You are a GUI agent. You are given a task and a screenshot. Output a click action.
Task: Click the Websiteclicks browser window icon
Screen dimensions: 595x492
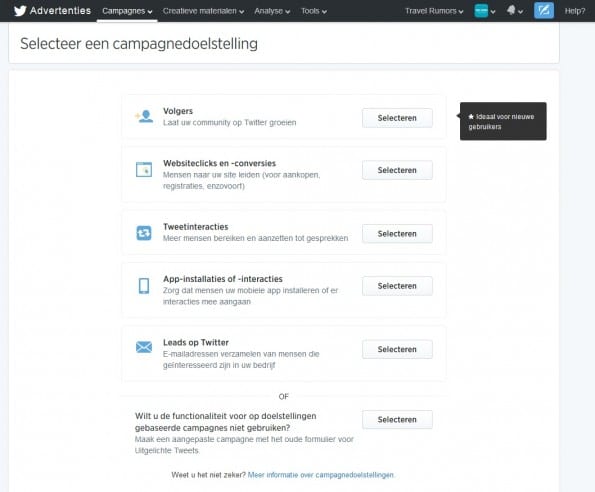click(144, 170)
